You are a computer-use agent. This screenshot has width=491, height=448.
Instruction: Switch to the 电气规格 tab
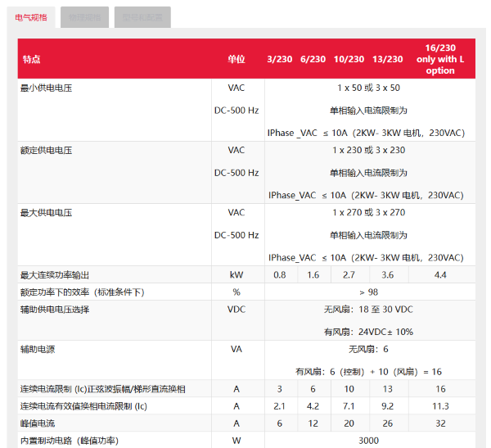(31, 17)
